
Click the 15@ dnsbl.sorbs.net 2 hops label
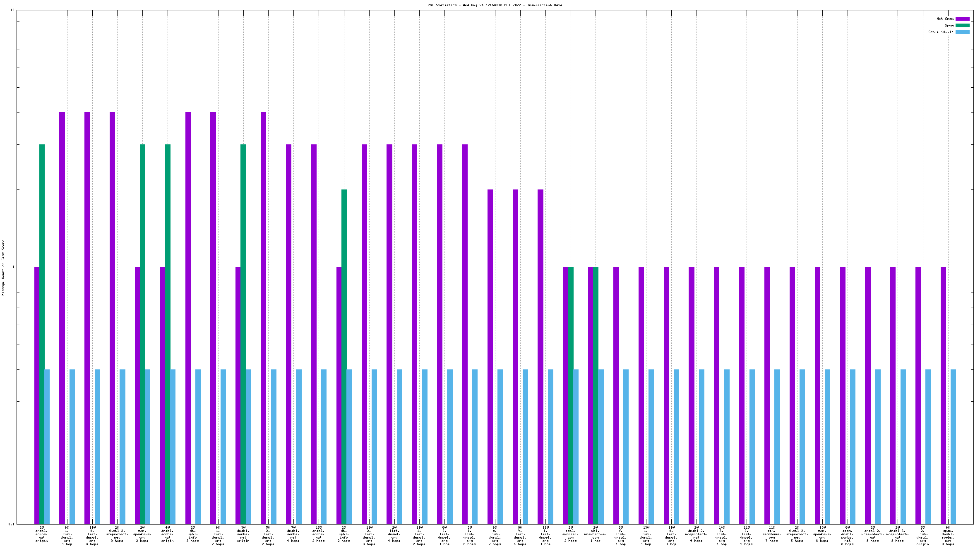coord(319,534)
